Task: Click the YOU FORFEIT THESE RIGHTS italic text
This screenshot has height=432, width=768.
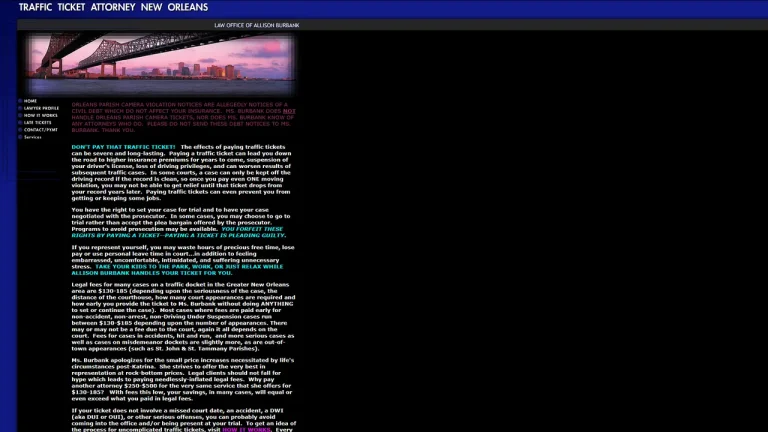Action: (179, 232)
